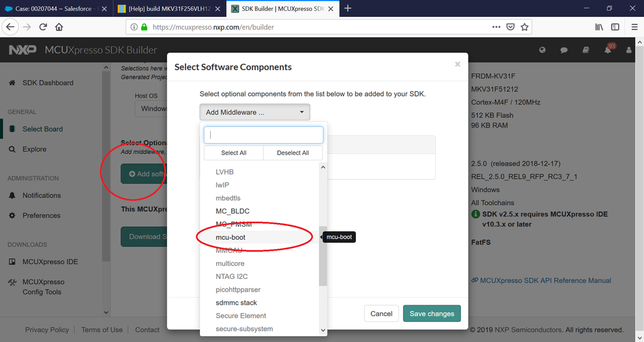Viewport: 644px width, 342px height.
Task: Focus the middleware search field
Action: [x=264, y=135]
